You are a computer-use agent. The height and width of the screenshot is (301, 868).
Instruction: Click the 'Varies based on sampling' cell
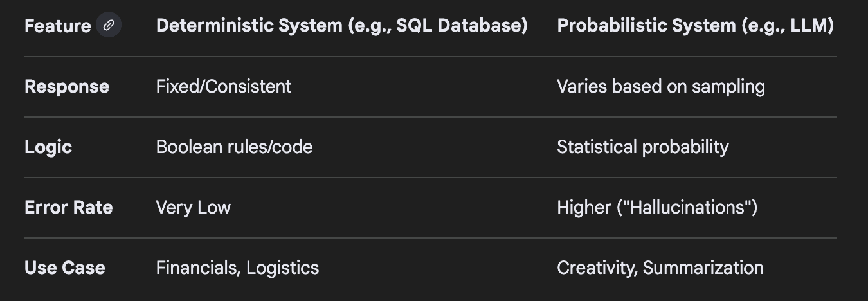(x=660, y=87)
